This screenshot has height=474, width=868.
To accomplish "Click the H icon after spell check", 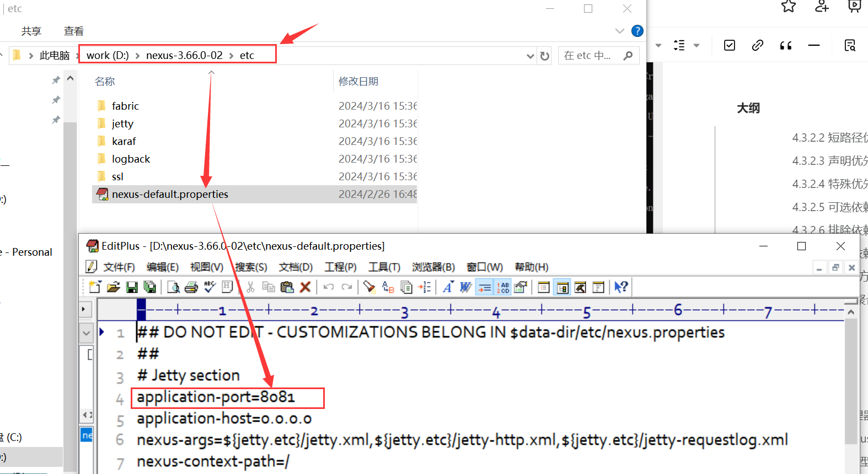I will (227, 287).
